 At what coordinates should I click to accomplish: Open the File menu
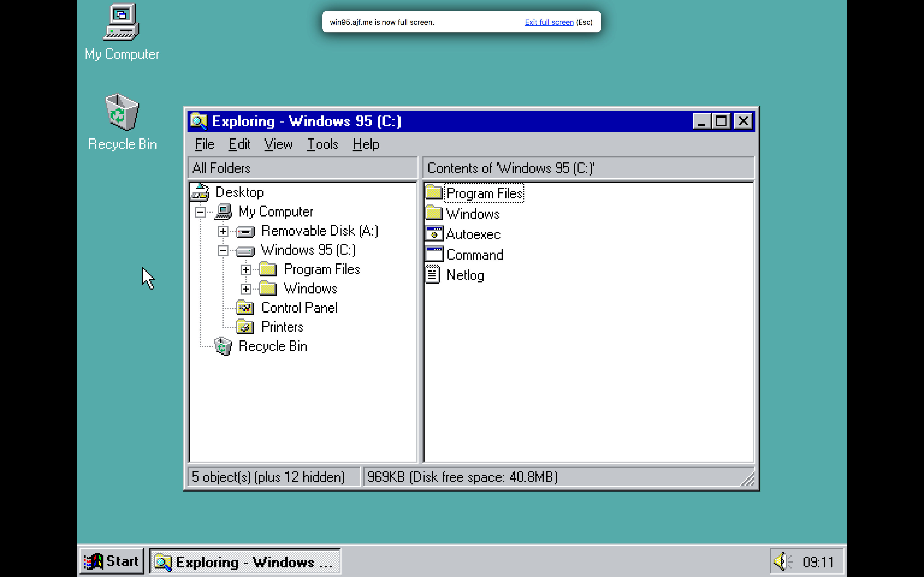204,144
